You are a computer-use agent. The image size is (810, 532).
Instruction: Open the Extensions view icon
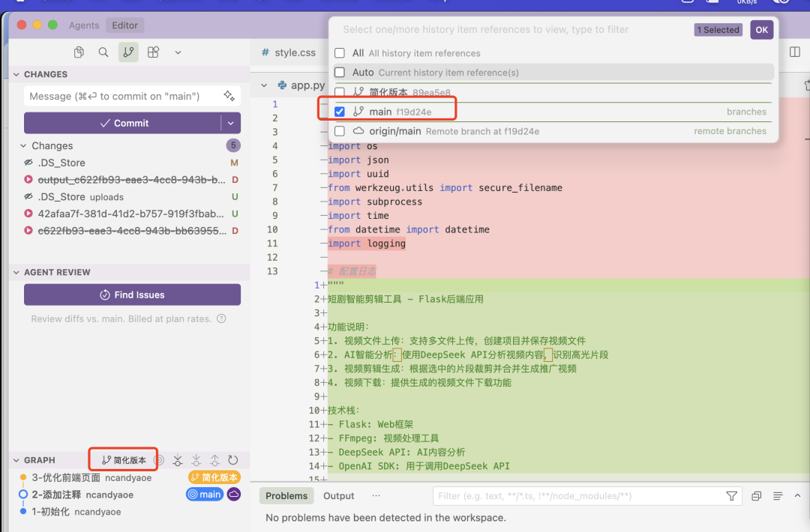[x=153, y=52]
